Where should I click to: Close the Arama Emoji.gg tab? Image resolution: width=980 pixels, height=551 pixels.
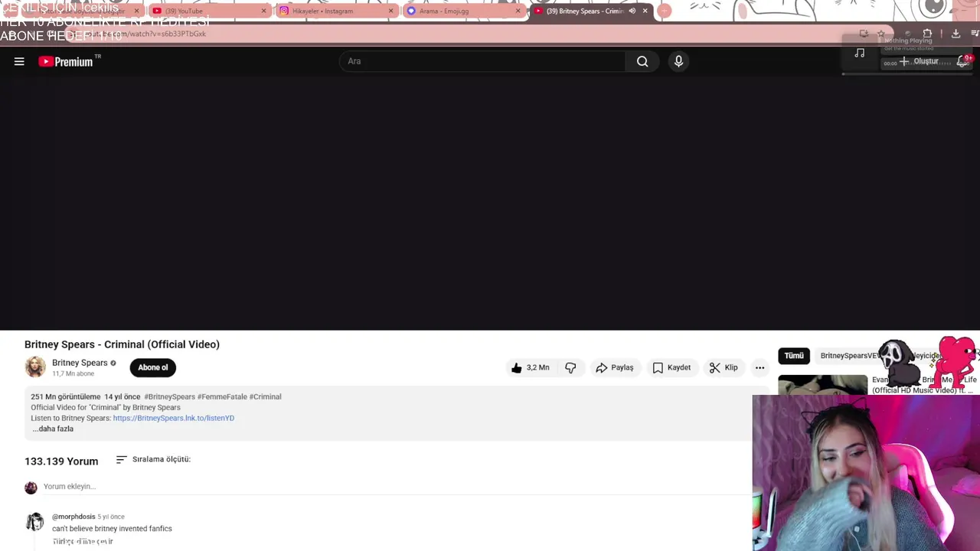click(518, 11)
